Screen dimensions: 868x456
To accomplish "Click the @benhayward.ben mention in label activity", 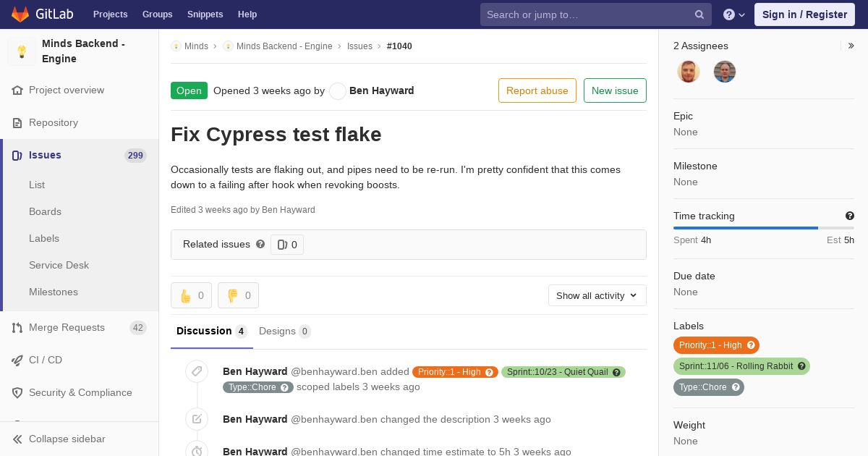I will 333,371.
